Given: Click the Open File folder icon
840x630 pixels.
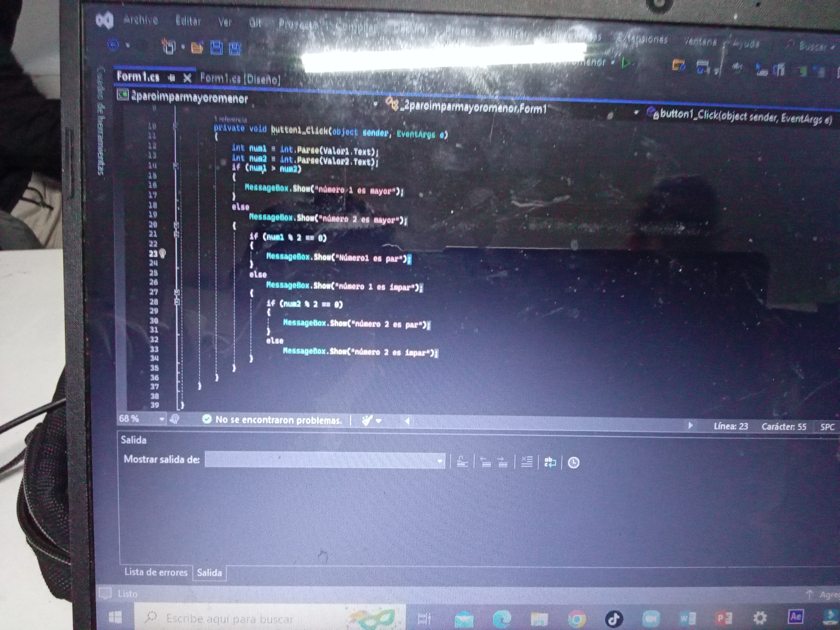Looking at the screenshot, I should click(x=197, y=47).
